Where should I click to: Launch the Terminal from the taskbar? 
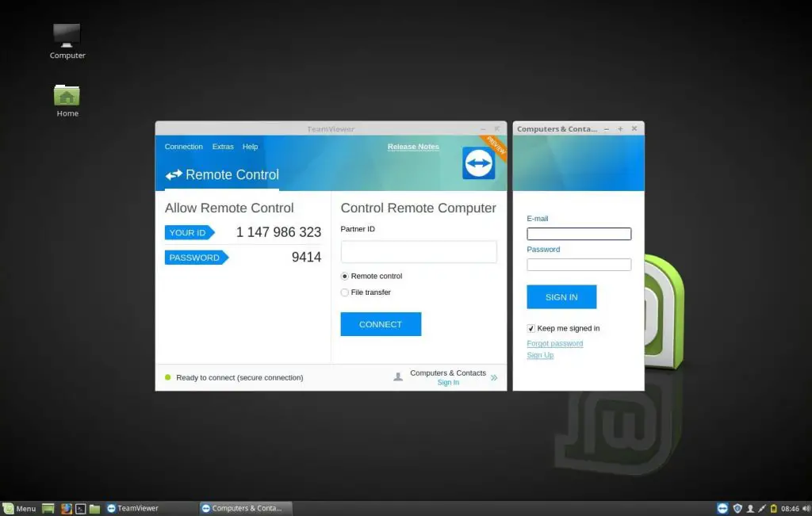(81, 508)
